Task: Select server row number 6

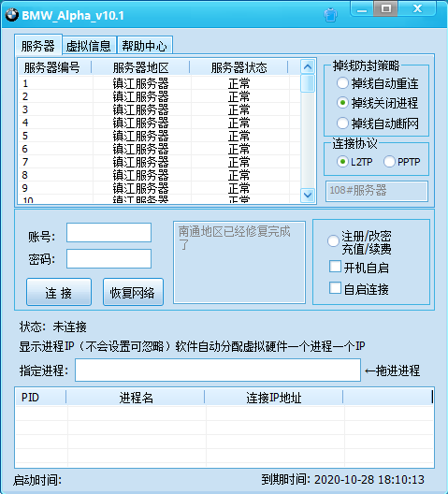Action: pos(159,149)
